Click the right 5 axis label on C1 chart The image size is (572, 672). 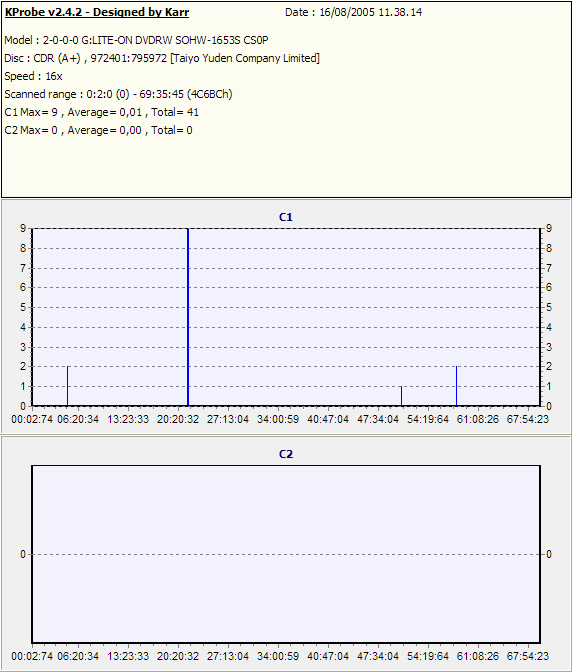tap(549, 307)
